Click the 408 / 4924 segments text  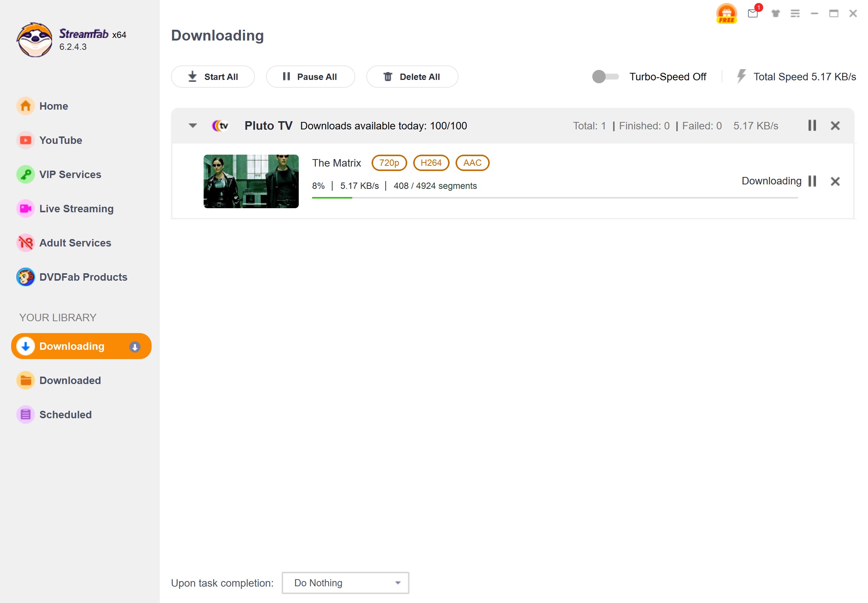[x=435, y=186]
